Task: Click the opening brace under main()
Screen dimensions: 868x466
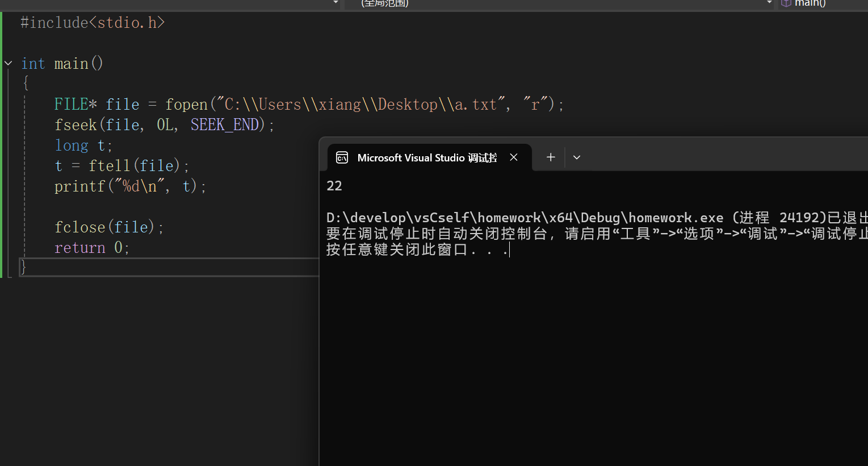Action: click(26, 84)
